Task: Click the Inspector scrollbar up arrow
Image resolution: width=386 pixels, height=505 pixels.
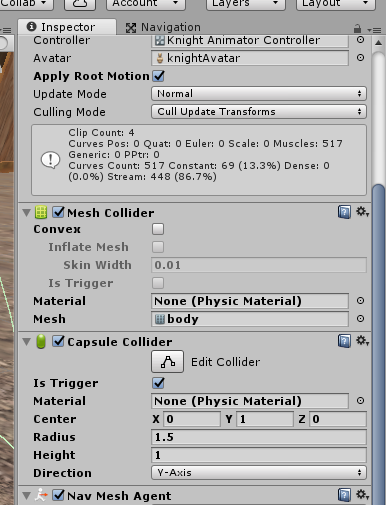Action: coord(378,43)
